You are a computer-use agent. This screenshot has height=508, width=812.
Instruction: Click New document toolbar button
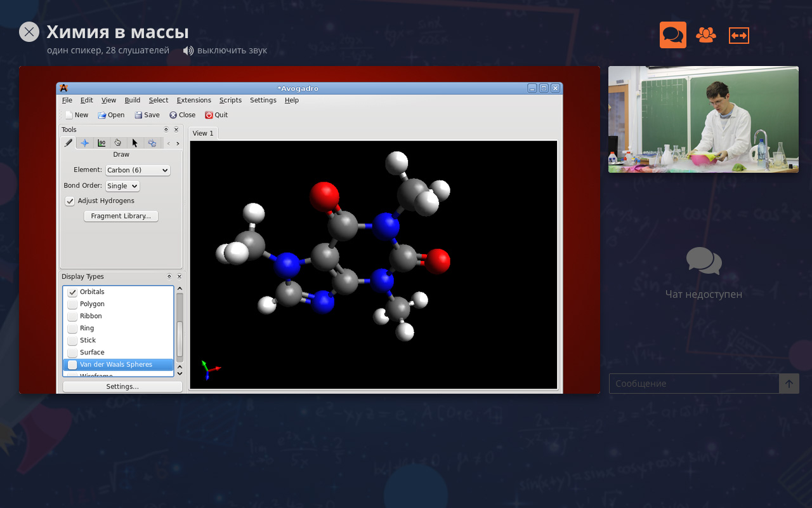77,115
